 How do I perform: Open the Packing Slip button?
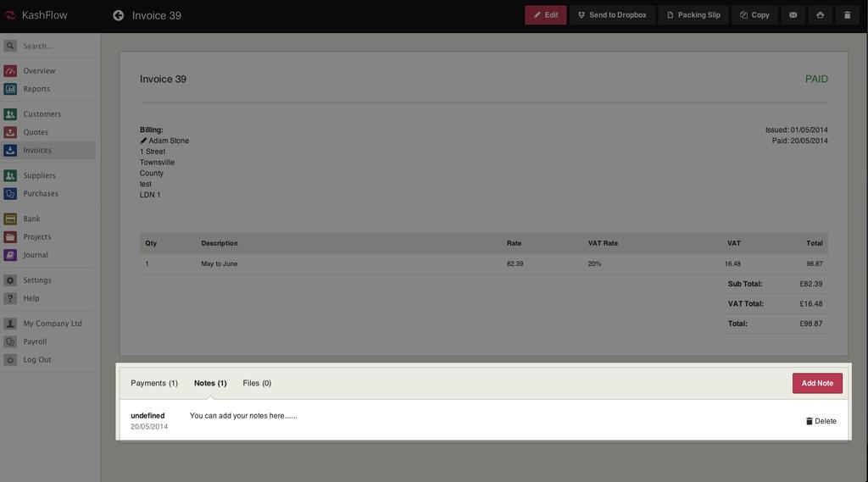[x=693, y=15]
